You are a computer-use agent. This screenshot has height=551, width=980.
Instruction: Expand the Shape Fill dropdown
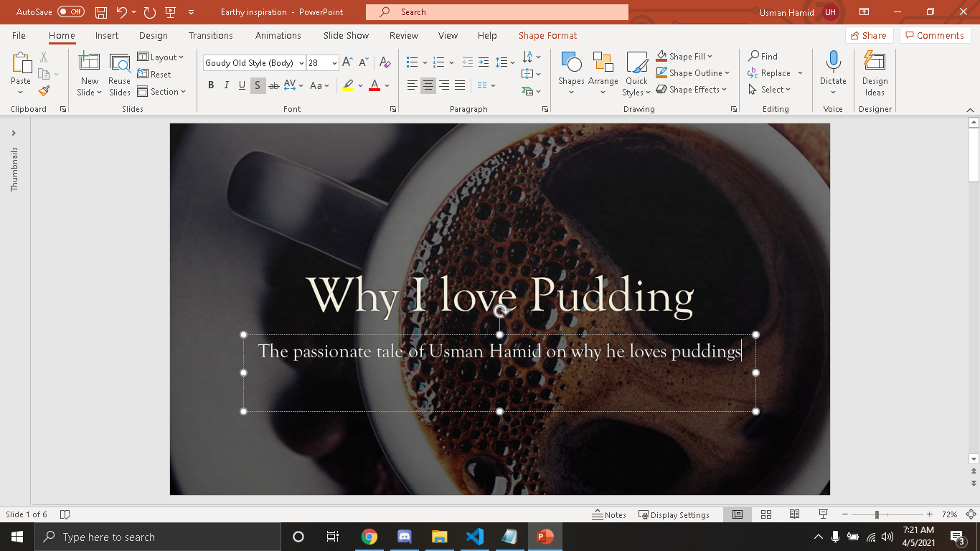pos(710,57)
